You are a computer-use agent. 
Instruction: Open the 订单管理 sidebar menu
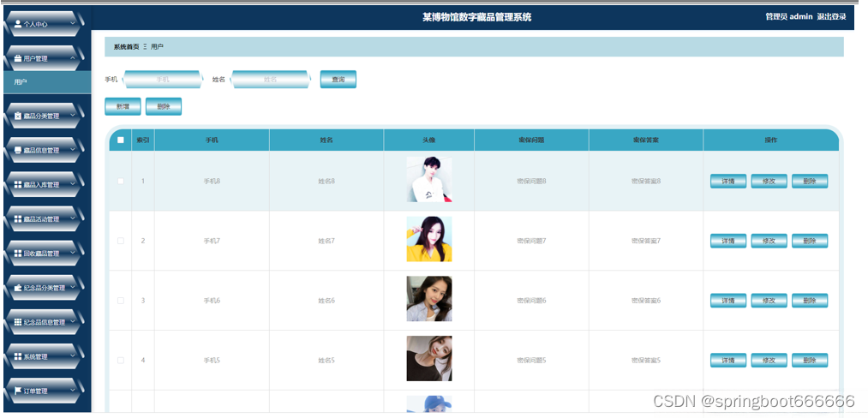(45, 391)
